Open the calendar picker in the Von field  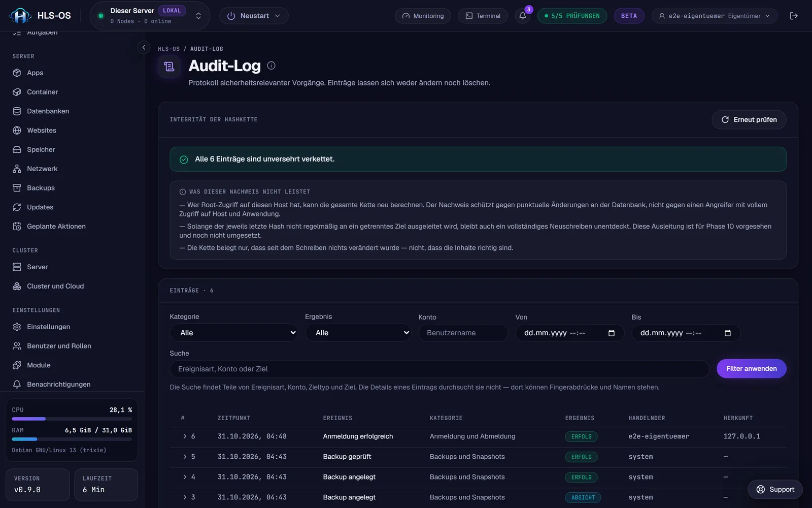coord(611,333)
